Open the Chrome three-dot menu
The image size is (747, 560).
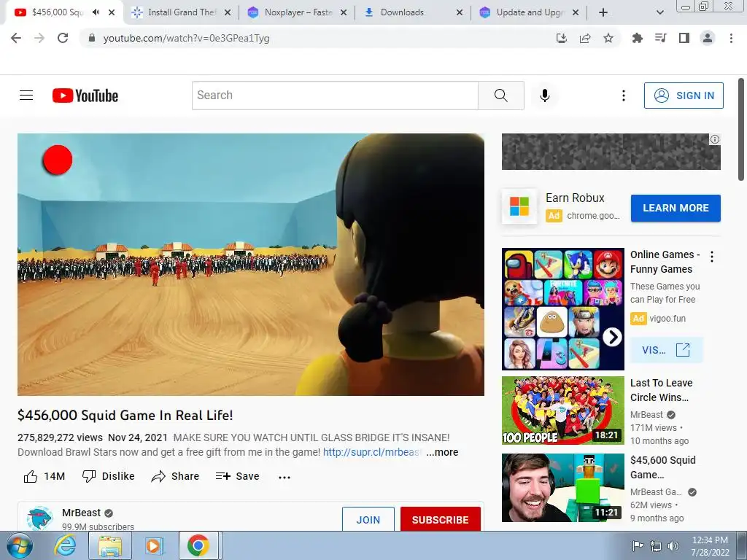pos(731,38)
